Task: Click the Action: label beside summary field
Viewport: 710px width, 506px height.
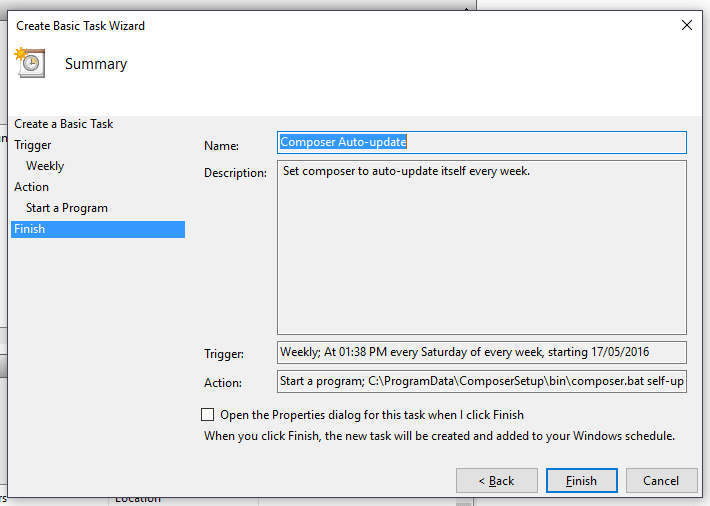Action: coord(223,383)
